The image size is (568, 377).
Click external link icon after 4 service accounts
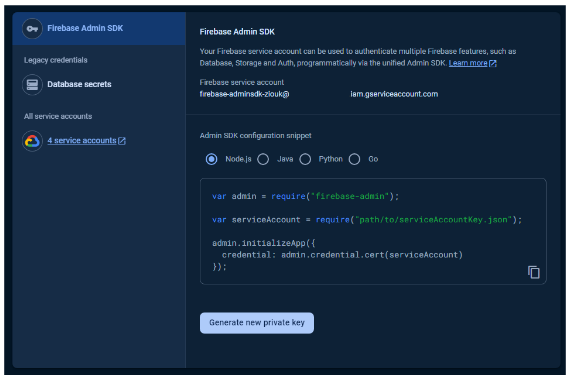click(x=122, y=141)
